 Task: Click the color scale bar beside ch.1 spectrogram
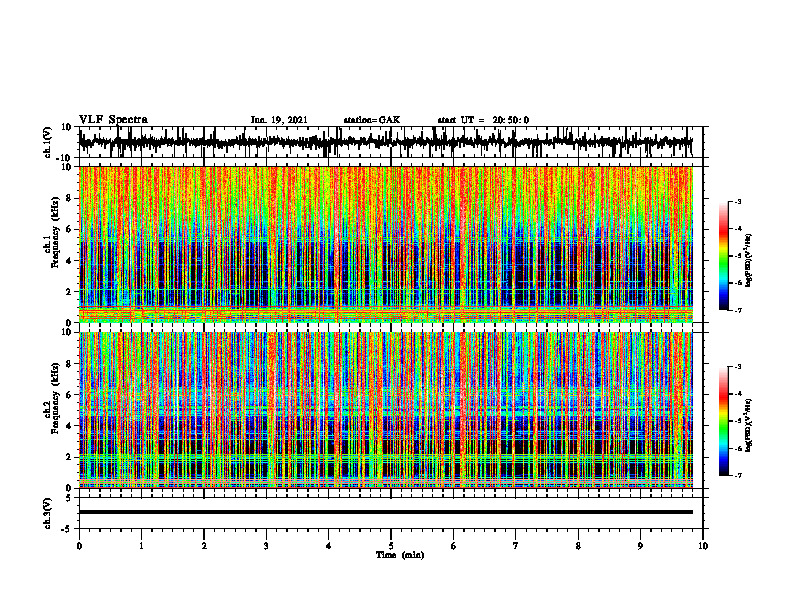(724, 256)
